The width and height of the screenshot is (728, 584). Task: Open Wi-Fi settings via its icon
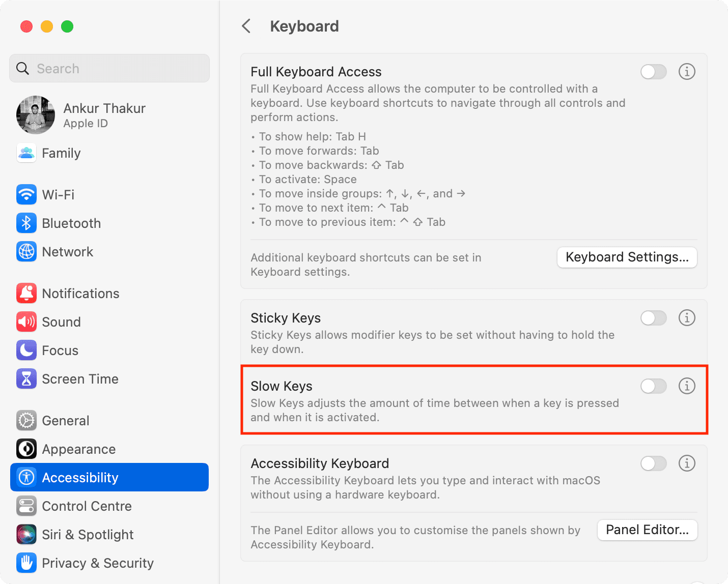pyautogui.click(x=26, y=194)
